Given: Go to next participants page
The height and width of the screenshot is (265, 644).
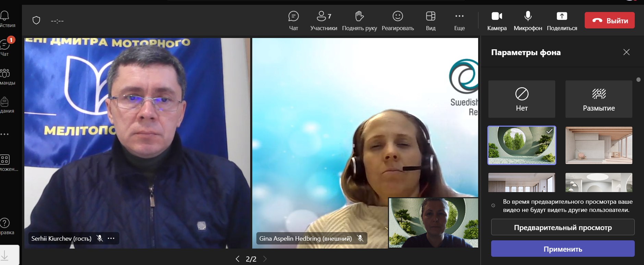Looking at the screenshot, I should pos(265,259).
